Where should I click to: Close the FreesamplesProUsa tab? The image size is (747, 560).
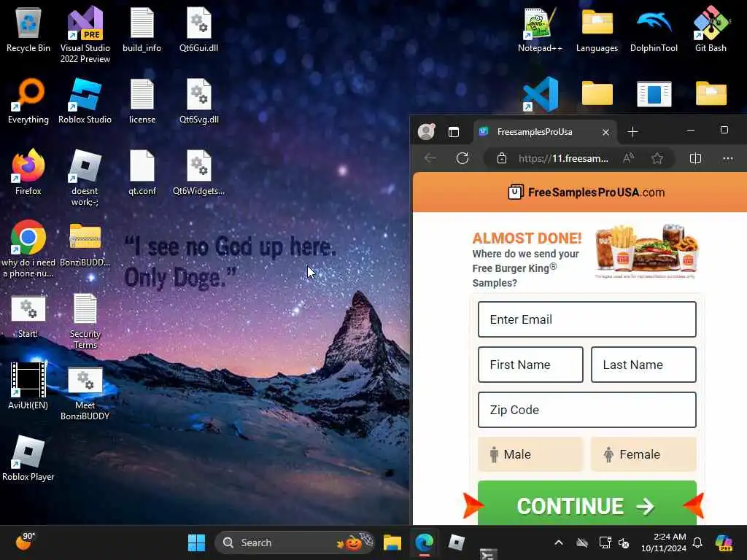click(x=605, y=133)
